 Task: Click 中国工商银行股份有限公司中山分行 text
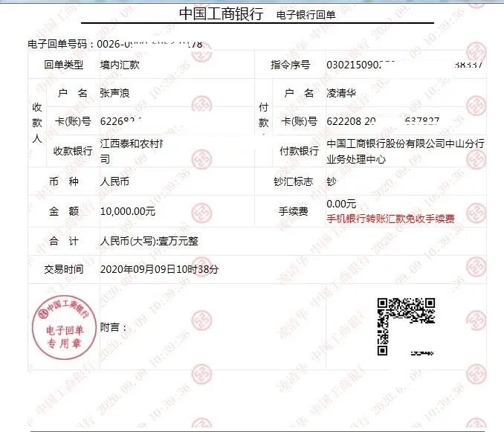pyautogui.click(x=406, y=144)
